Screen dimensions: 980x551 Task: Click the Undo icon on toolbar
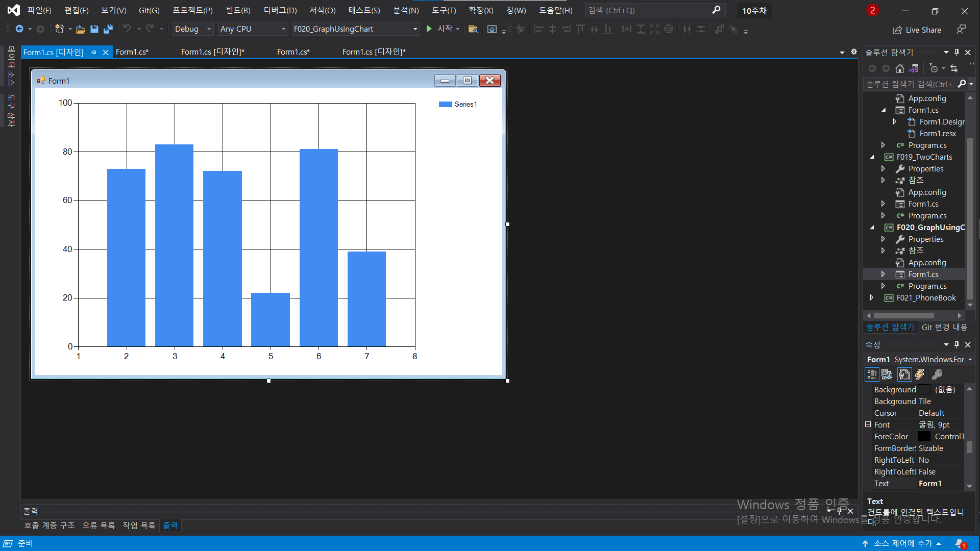coord(128,29)
